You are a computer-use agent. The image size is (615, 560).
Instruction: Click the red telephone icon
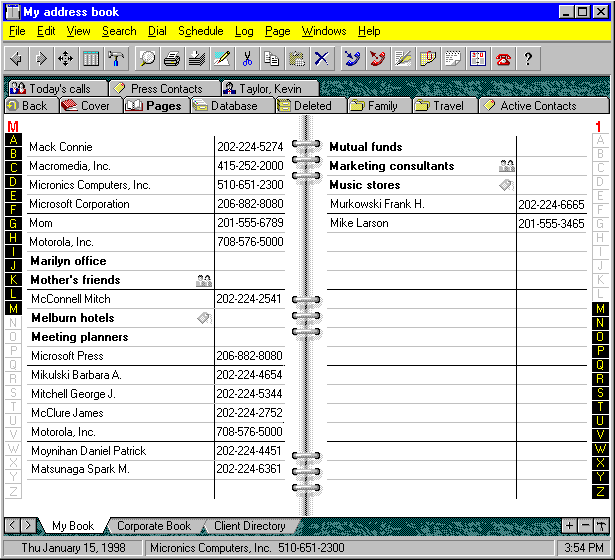coord(503,59)
